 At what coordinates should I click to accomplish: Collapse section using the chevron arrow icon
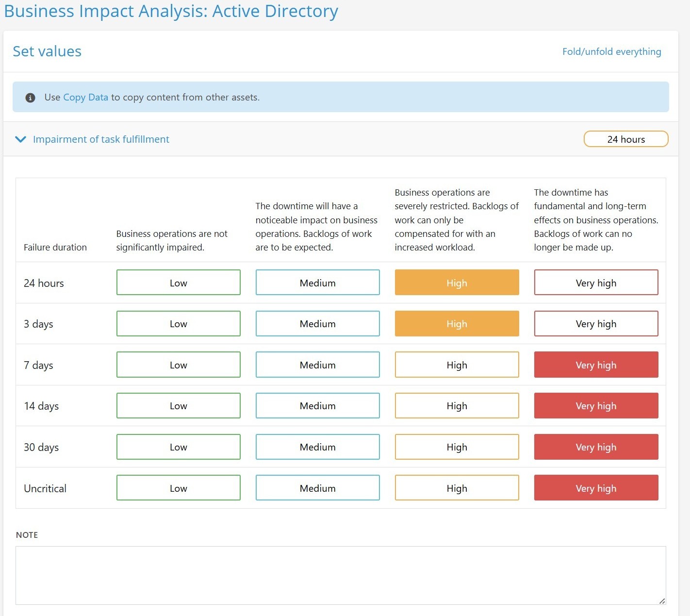(20, 139)
